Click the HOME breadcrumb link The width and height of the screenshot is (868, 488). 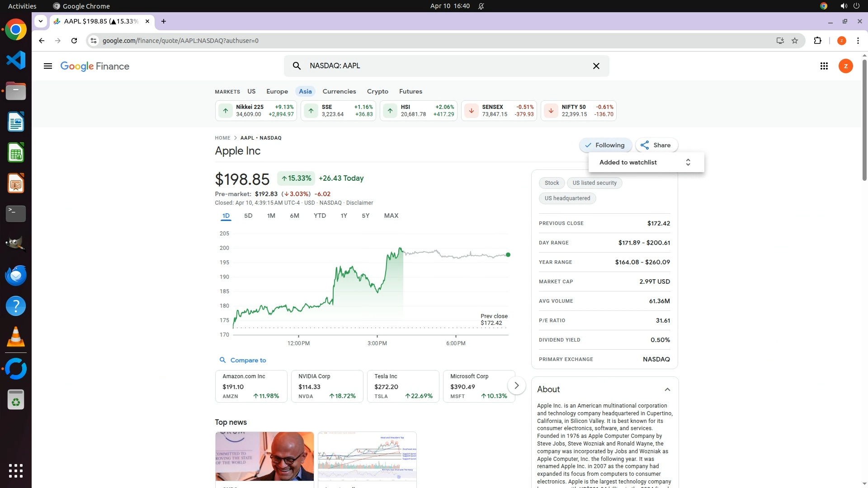[x=222, y=138]
